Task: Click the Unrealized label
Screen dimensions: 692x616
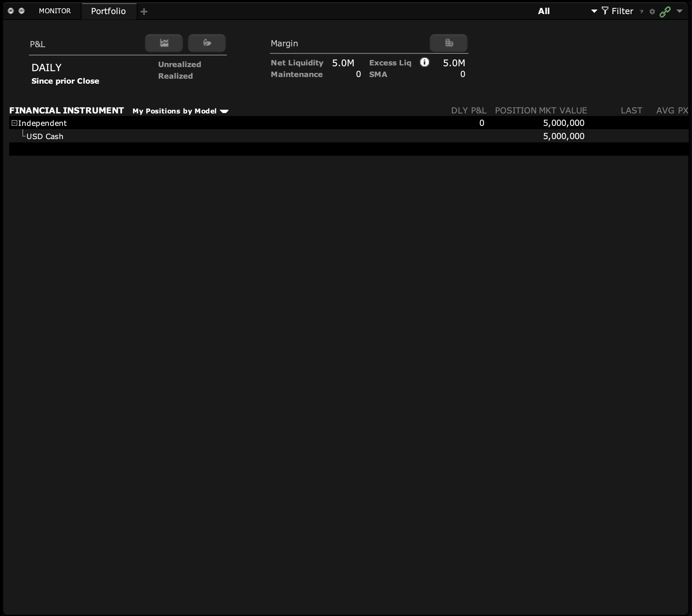Action: (x=180, y=65)
